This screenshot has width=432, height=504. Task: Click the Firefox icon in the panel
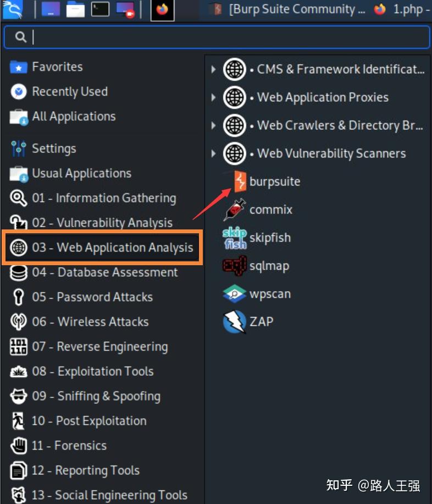click(x=162, y=10)
